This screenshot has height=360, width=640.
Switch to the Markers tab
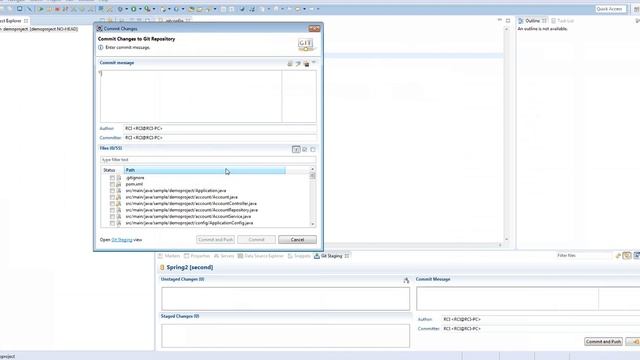pyautogui.click(x=169, y=256)
